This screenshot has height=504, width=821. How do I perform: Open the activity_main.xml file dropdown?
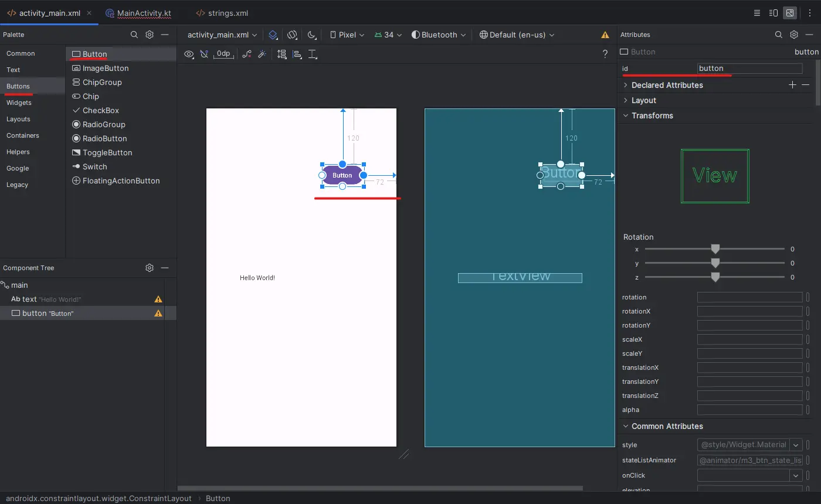point(222,35)
